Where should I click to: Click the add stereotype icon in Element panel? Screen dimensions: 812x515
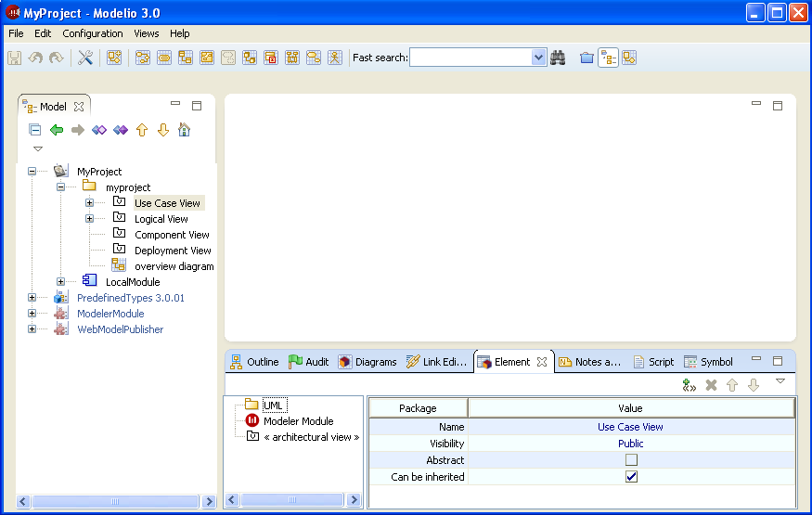(x=690, y=384)
